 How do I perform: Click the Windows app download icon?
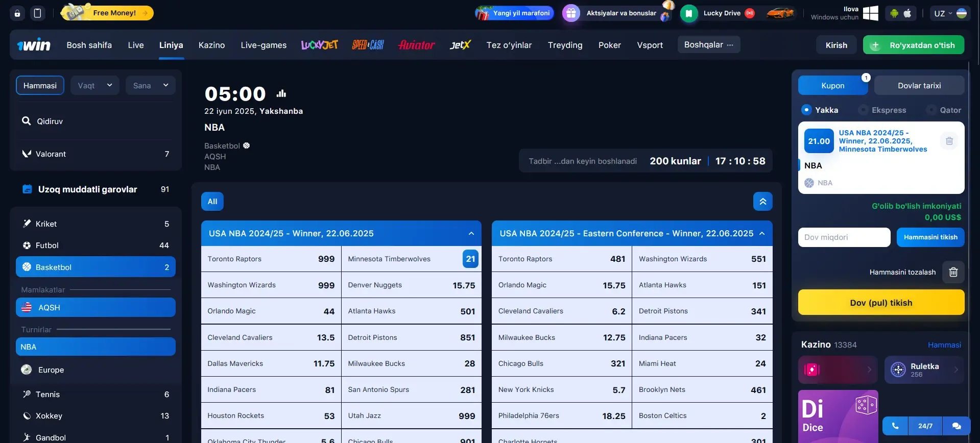click(870, 13)
